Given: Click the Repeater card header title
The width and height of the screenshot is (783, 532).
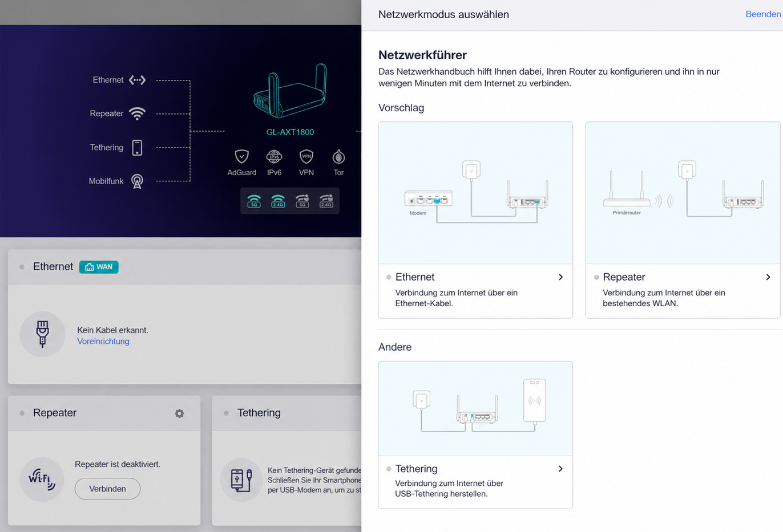Looking at the screenshot, I should coord(55,413).
